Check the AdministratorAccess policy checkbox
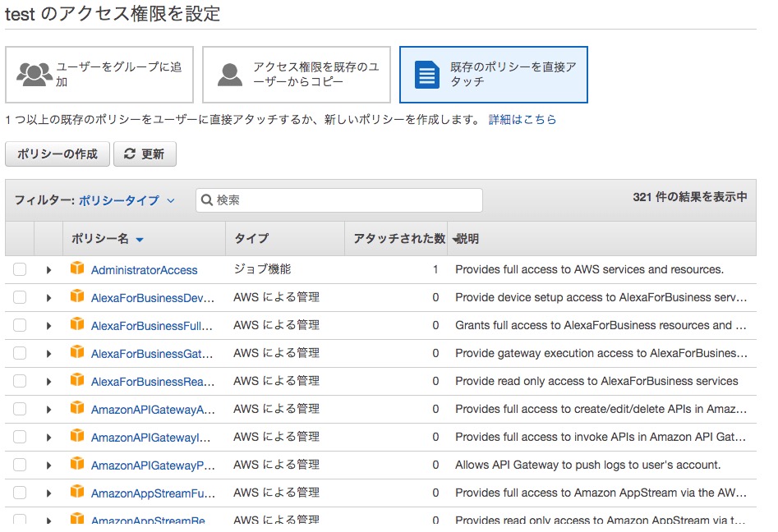Screen dimensions: 778x532 20,268
